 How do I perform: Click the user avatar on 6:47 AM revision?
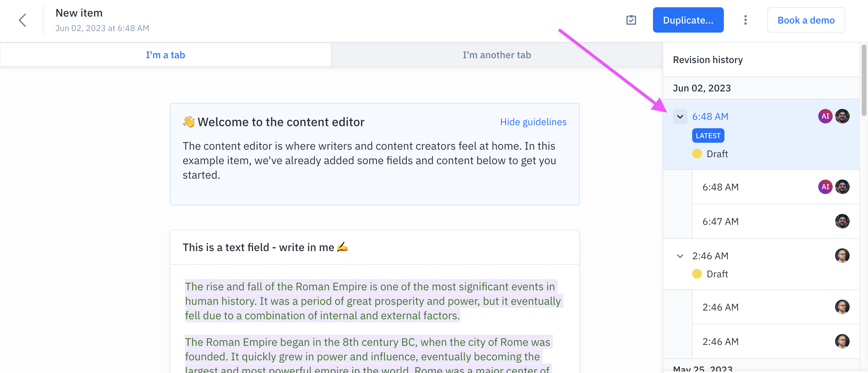tap(842, 221)
